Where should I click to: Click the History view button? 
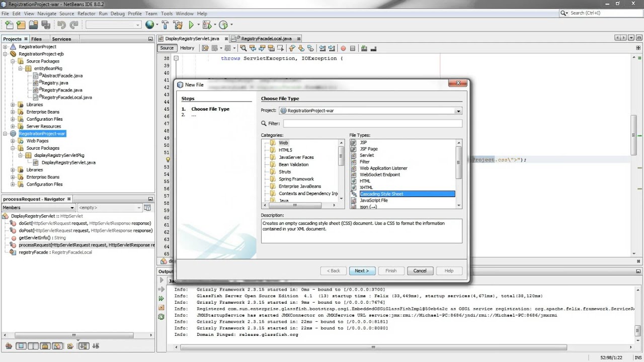[187, 48]
